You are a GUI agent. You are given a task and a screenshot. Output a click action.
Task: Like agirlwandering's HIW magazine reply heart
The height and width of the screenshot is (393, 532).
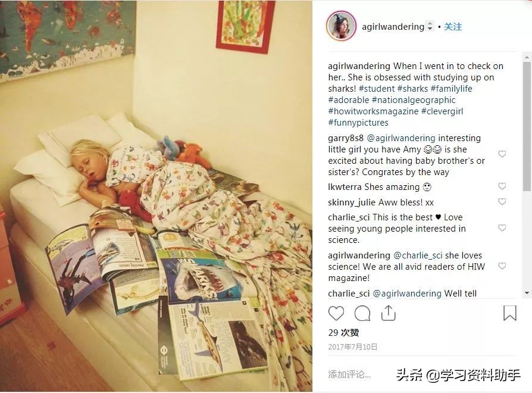[502, 266]
